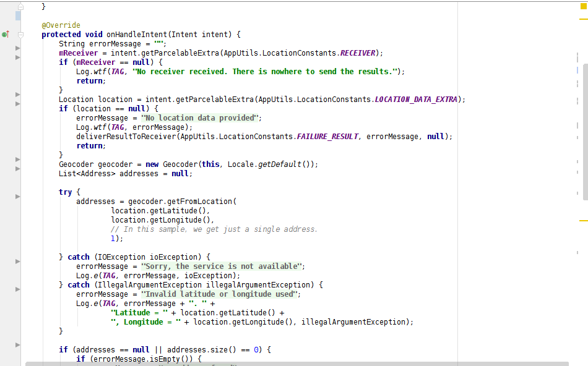Click the LOCATION_DATA_EXTRA constant

(x=416, y=100)
